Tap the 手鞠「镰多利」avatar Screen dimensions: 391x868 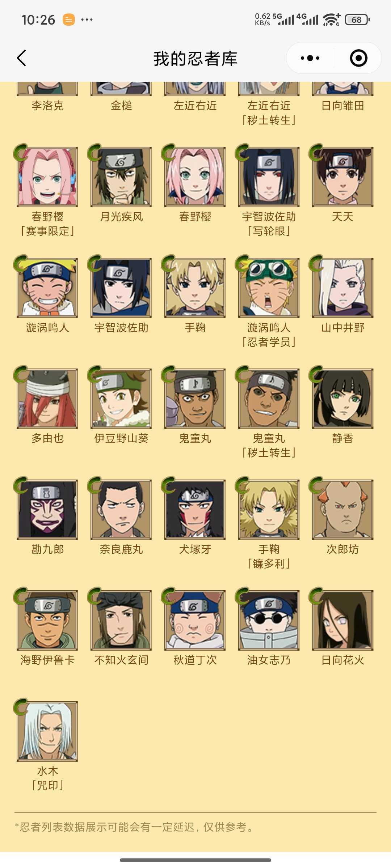(269, 510)
